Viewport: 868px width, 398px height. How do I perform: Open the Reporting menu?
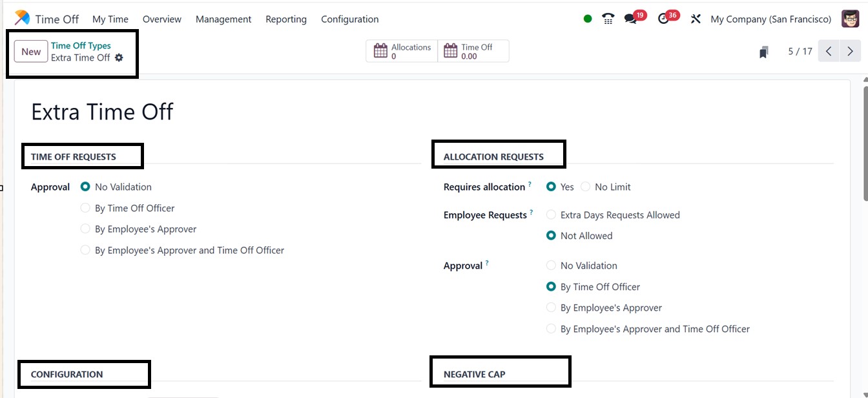pos(286,19)
